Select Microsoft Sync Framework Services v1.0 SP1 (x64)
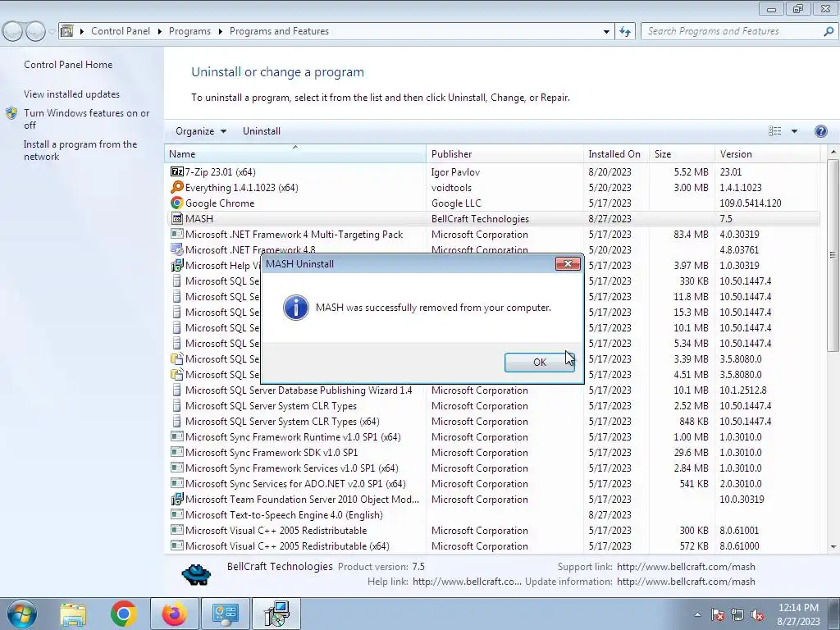The height and width of the screenshot is (630, 840). click(x=492, y=468)
